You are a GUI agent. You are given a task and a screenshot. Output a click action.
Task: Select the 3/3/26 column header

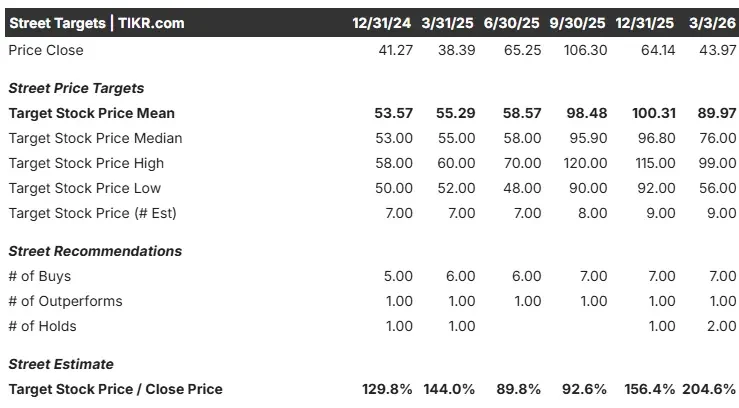point(712,23)
